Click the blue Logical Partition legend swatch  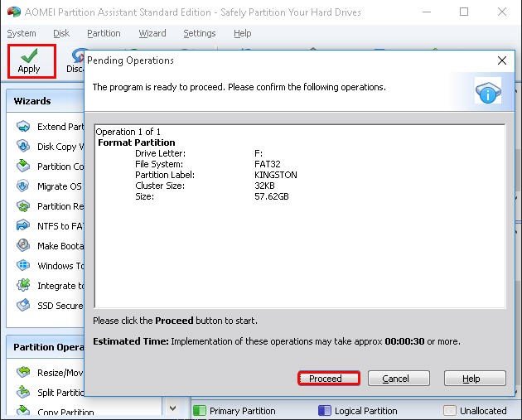pos(324,411)
